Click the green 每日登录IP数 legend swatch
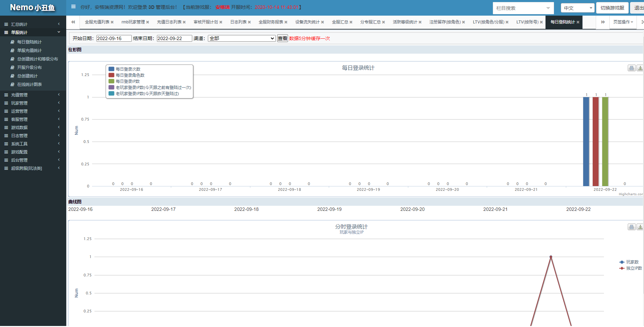 pyautogui.click(x=111, y=81)
